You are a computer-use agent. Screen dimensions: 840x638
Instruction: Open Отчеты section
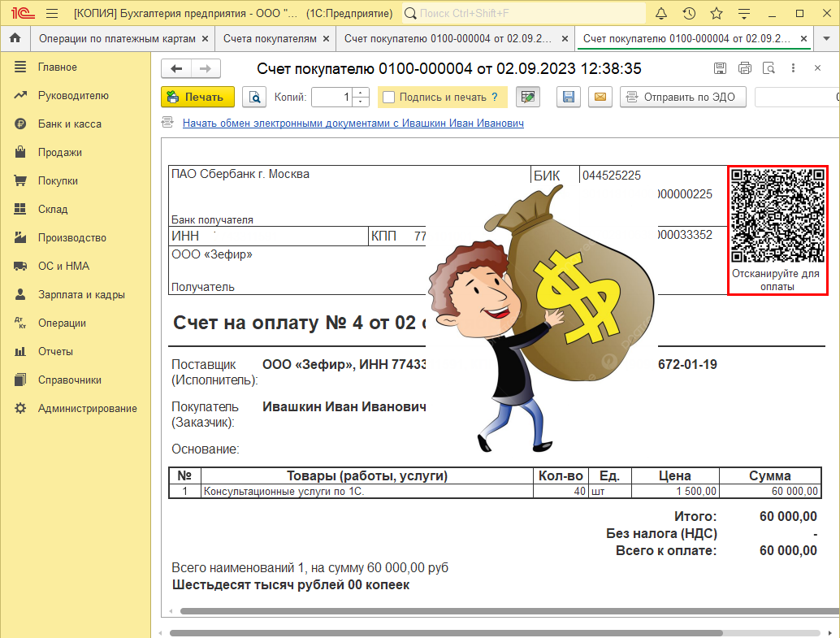(75, 351)
